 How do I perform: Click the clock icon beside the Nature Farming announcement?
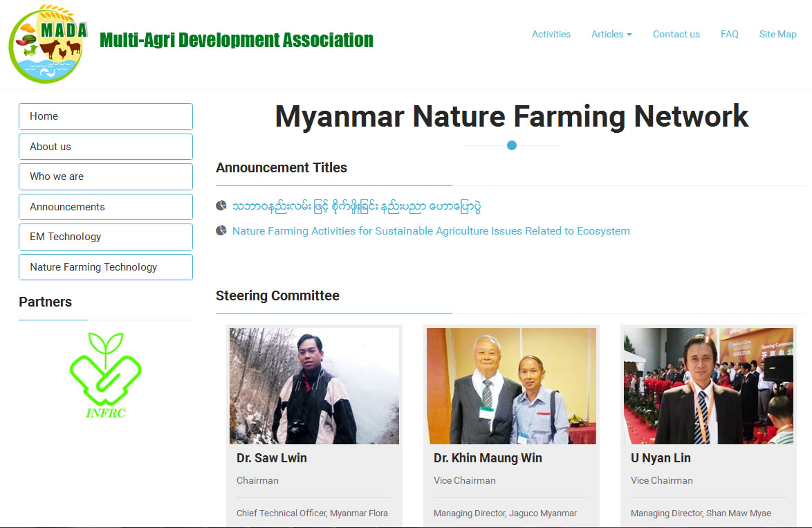(x=221, y=228)
